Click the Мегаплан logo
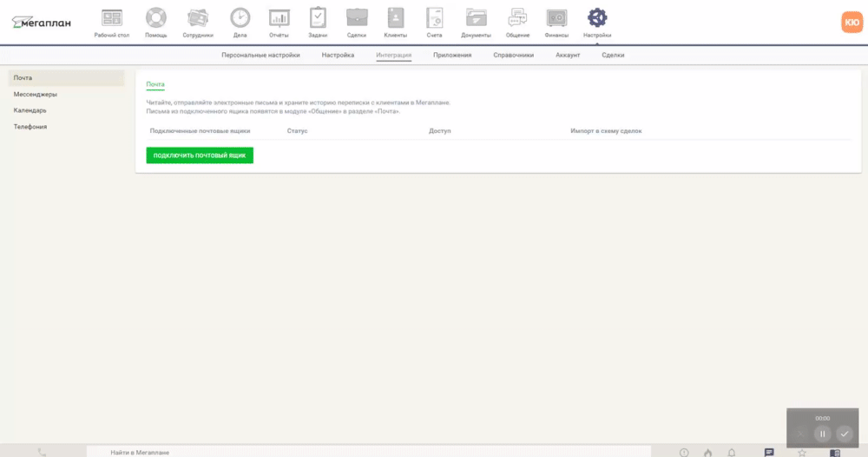 (x=42, y=23)
